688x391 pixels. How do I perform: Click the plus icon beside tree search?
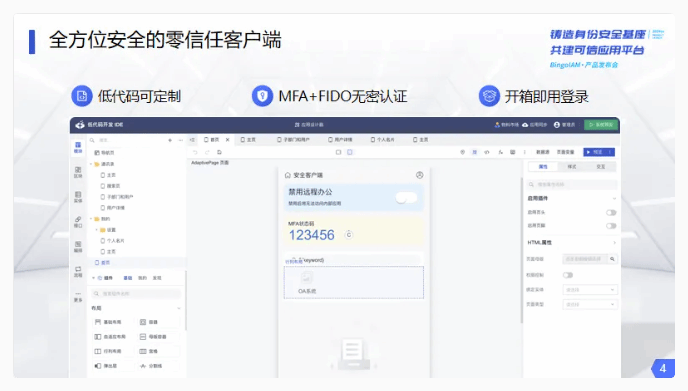tap(170, 140)
